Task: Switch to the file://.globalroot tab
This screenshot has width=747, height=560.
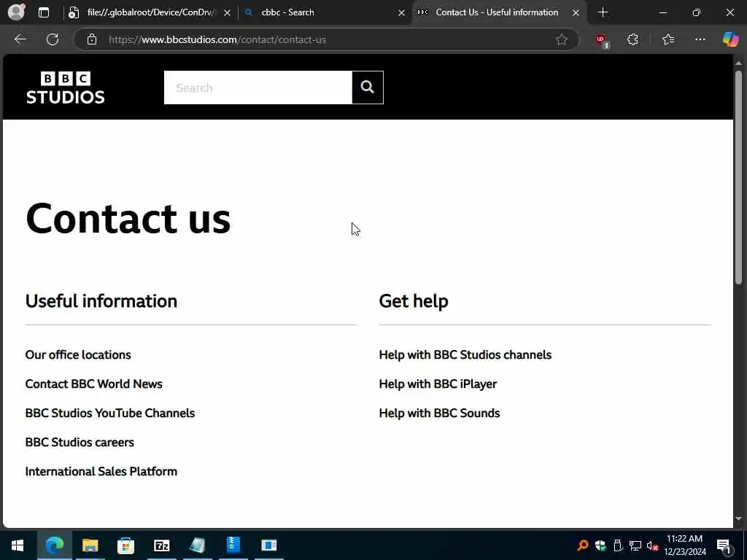Action: click(150, 12)
